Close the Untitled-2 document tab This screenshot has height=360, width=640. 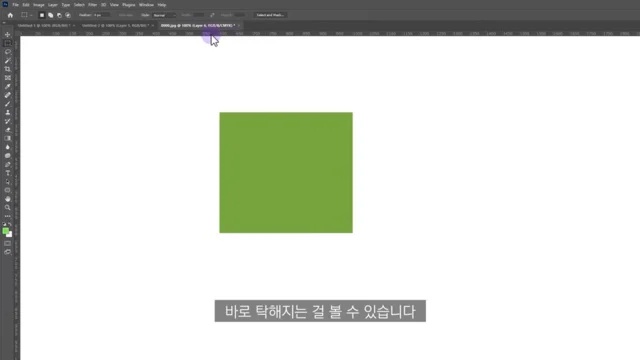tap(153, 25)
